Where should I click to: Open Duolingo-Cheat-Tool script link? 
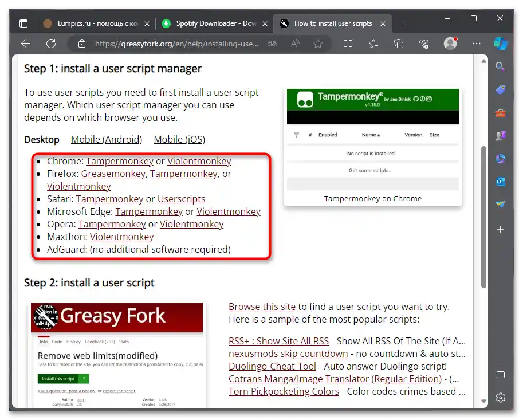272,366
